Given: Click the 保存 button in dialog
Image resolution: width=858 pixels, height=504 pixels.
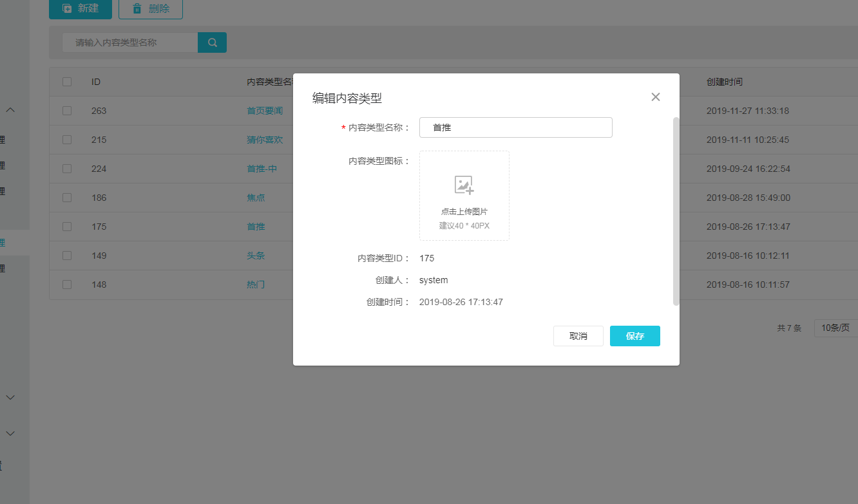Looking at the screenshot, I should [x=634, y=336].
